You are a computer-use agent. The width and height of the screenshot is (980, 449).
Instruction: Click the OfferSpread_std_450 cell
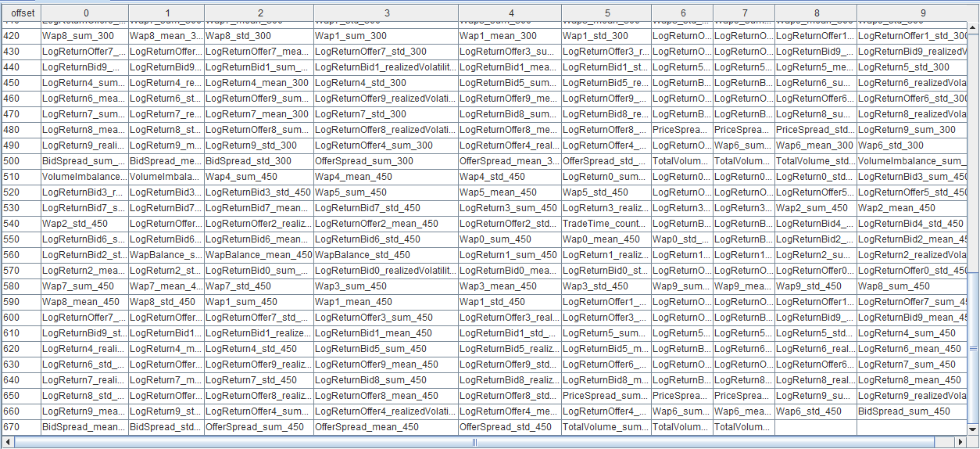click(x=510, y=427)
